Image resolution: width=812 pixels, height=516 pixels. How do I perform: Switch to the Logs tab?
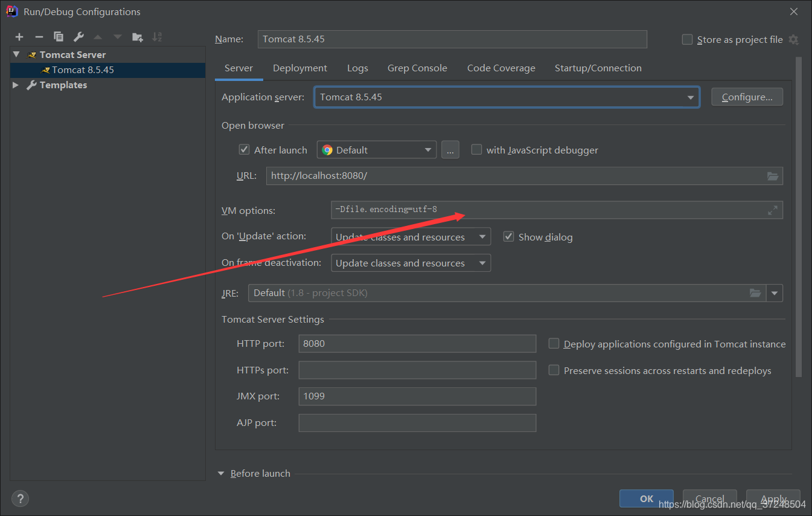[x=357, y=68]
